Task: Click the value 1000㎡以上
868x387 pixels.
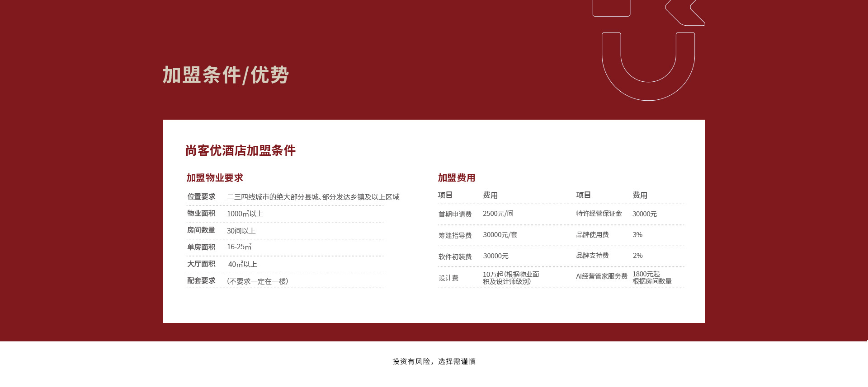Action: pos(245,214)
